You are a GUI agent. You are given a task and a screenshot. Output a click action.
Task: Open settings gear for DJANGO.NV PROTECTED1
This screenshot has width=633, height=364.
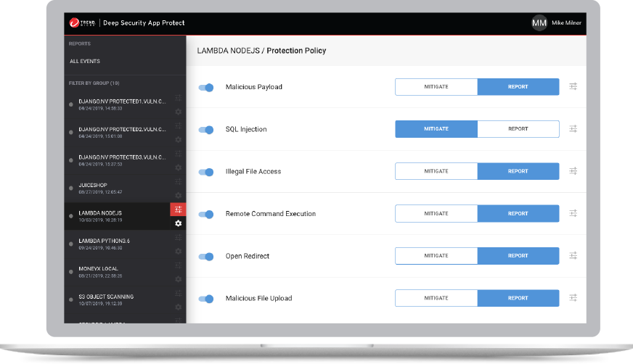pos(178,112)
